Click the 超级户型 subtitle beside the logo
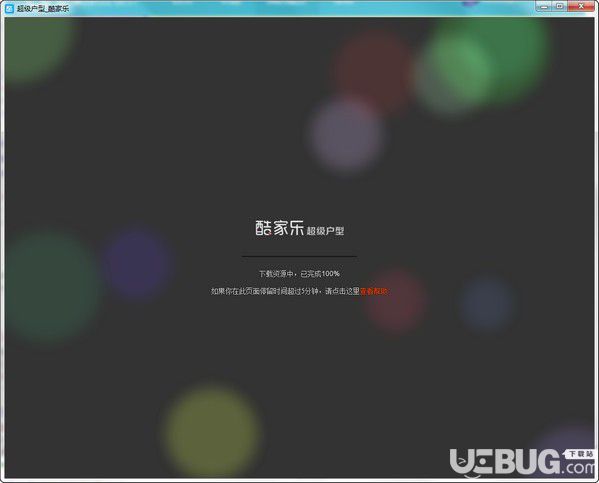Image resolution: width=599 pixels, height=483 pixels. coord(325,231)
